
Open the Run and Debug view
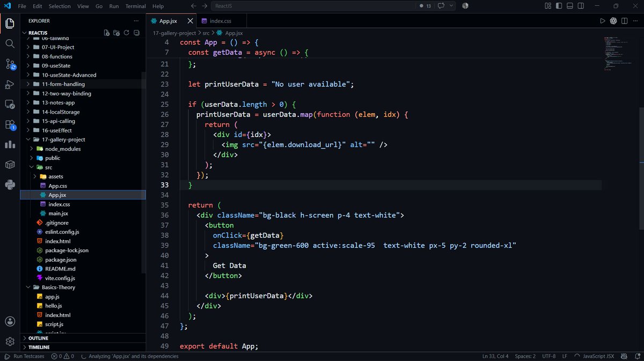click(10, 84)
